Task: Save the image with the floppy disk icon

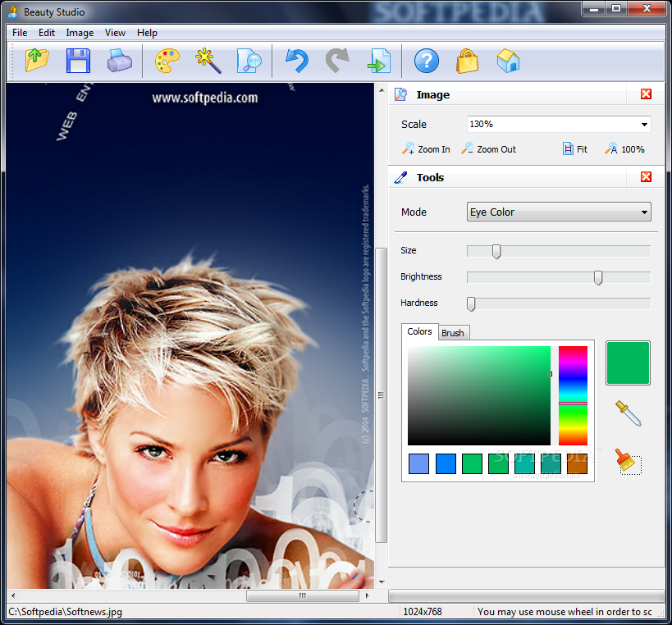Action: pyautogui.click(x=79, y=61)
